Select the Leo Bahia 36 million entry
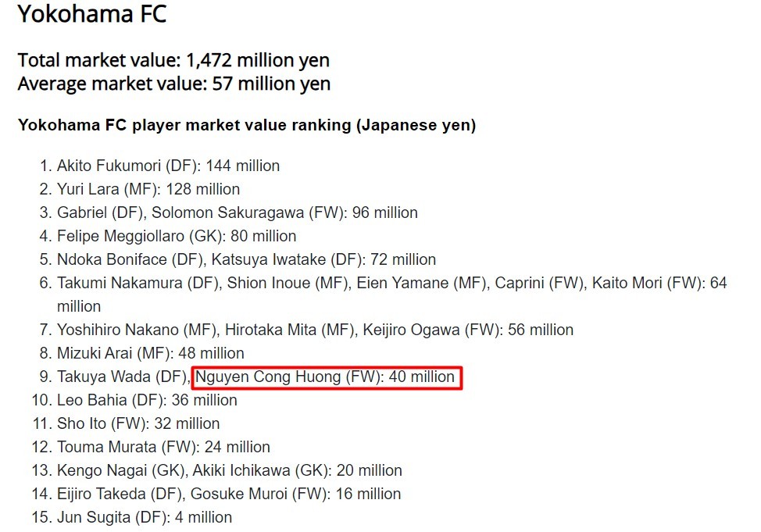 click(x=147, y=400)
